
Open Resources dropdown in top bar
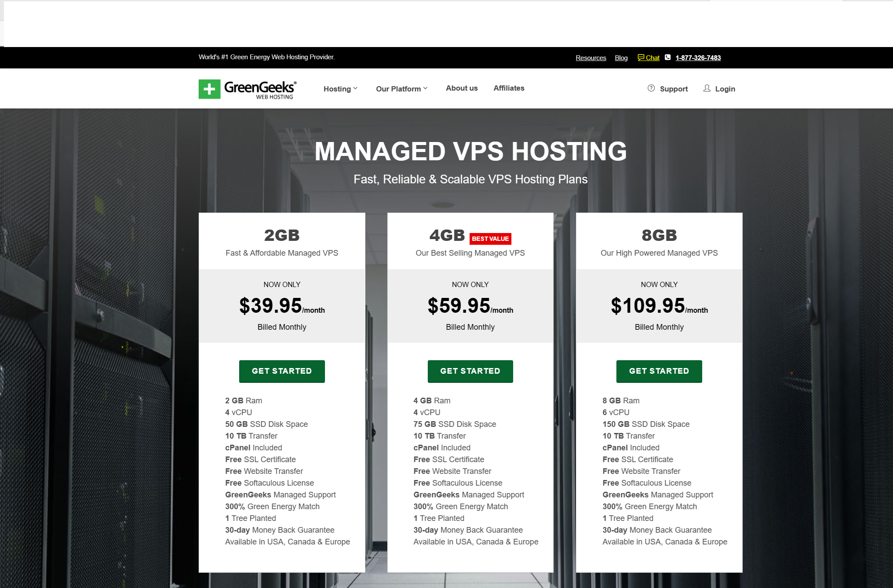590,58
